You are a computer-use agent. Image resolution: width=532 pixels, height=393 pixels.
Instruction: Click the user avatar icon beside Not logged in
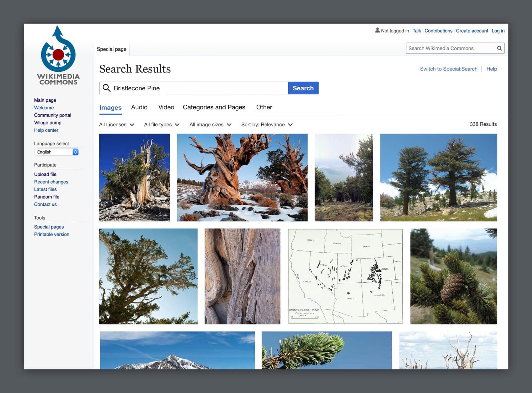[377, 30]
